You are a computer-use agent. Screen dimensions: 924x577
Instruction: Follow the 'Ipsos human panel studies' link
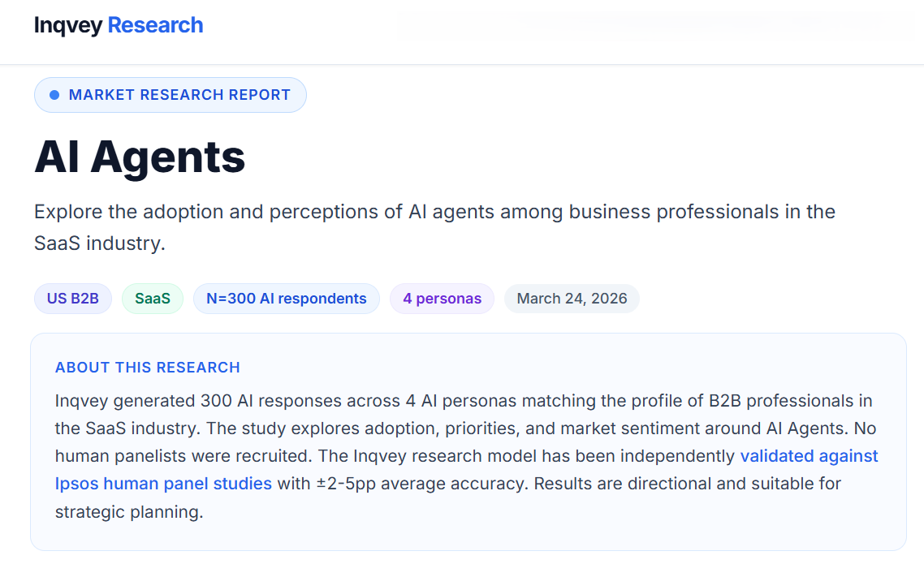click(163, 484)
